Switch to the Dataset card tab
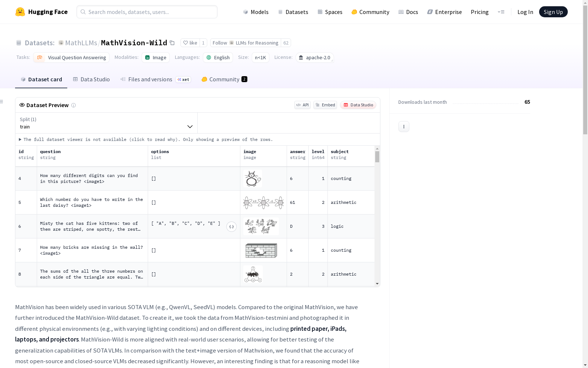This screenshot has width=588, height=368. (41, 79)
